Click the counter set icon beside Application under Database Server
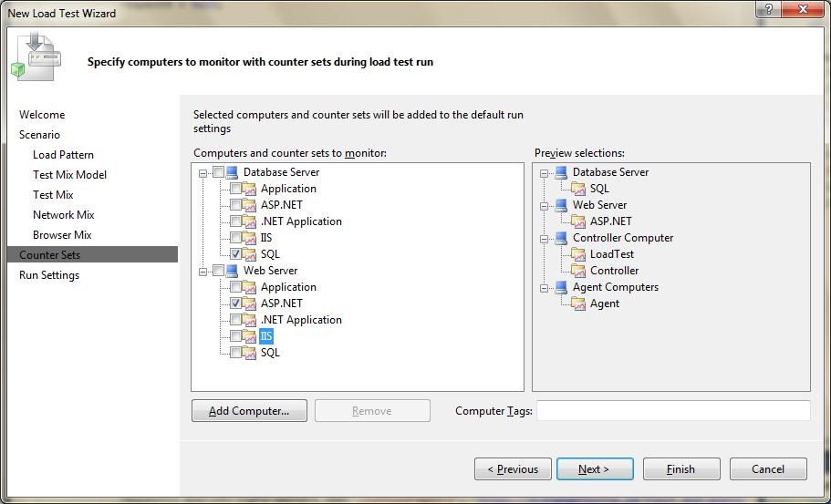The height and width of the screenshot is (504, 831). pyautogui.click(x=250, y=189)
